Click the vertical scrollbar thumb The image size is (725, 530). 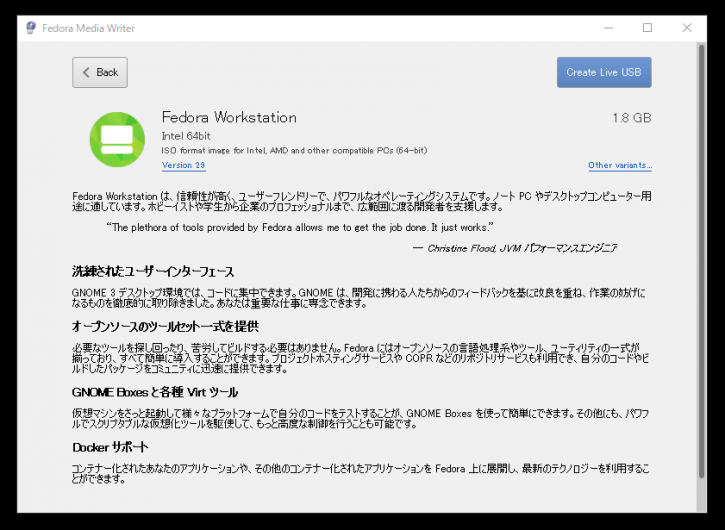(x=701, y=261)
